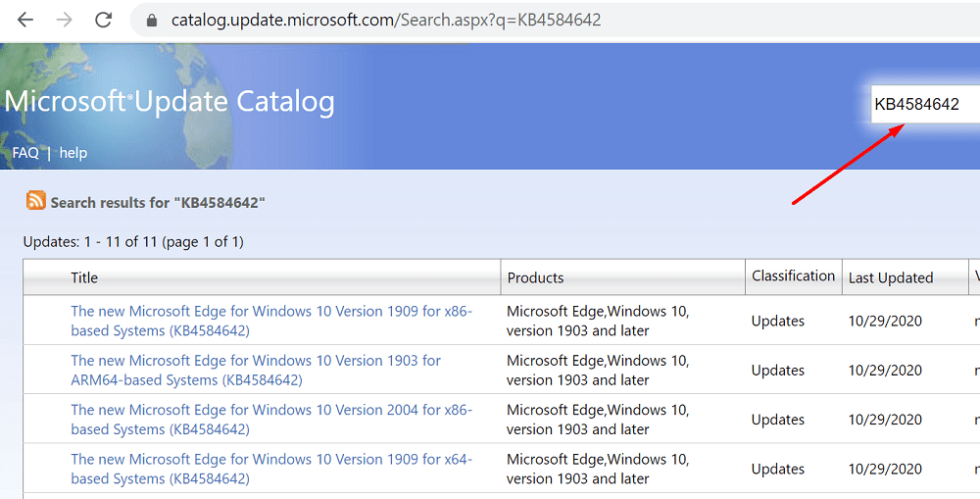Sort by Classification column header
Viewport: 980px width, 499px height.
coord(793,275)
